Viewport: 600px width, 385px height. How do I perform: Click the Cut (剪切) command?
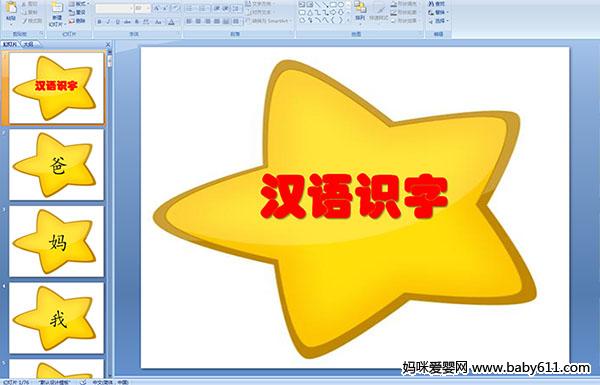(30, 4)
